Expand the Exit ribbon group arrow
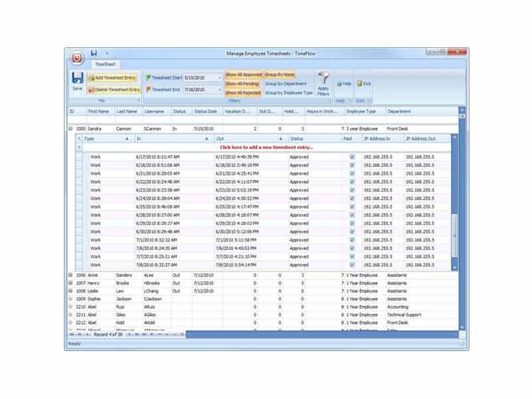 click(x=370, y=100)
